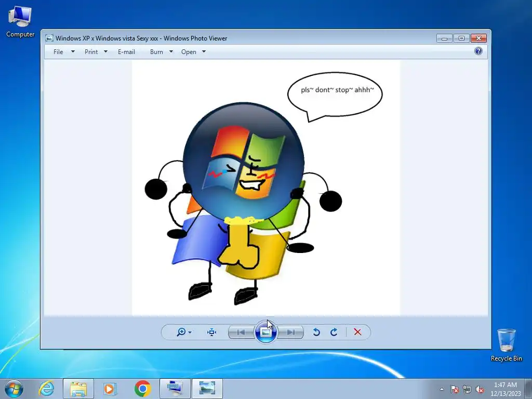Open the zoom magnifier control
The width and height of the screenshot is (532, 399).
[x=181, y=332]
